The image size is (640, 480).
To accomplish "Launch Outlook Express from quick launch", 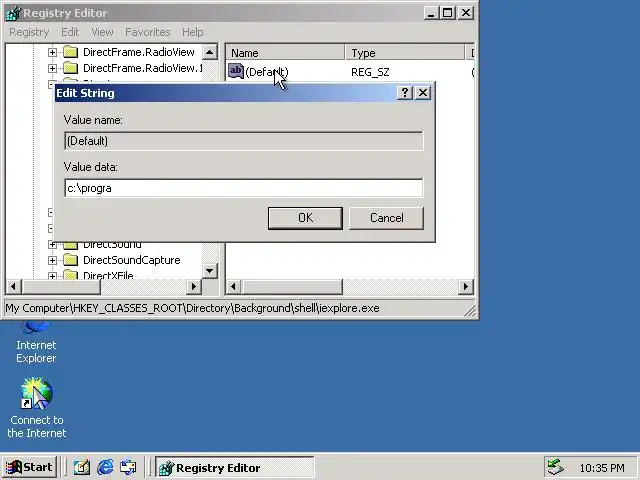I will pyautogui.click(x=128, y=467).
